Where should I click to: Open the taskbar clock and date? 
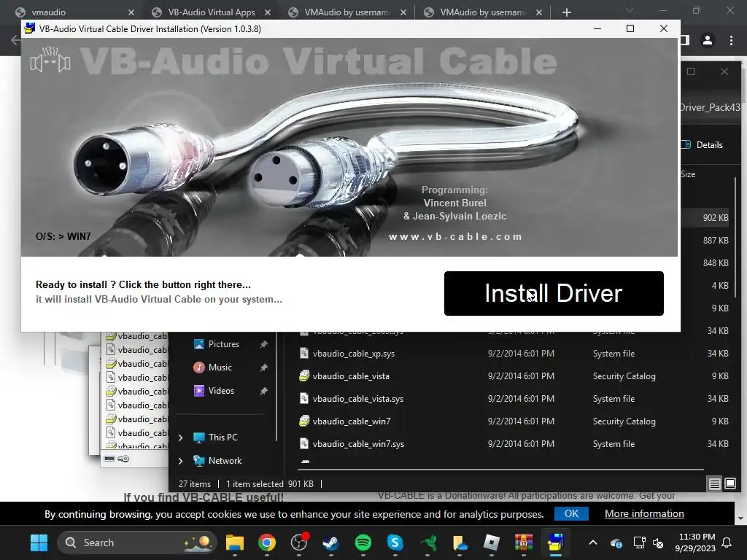[x=695, y=542]
